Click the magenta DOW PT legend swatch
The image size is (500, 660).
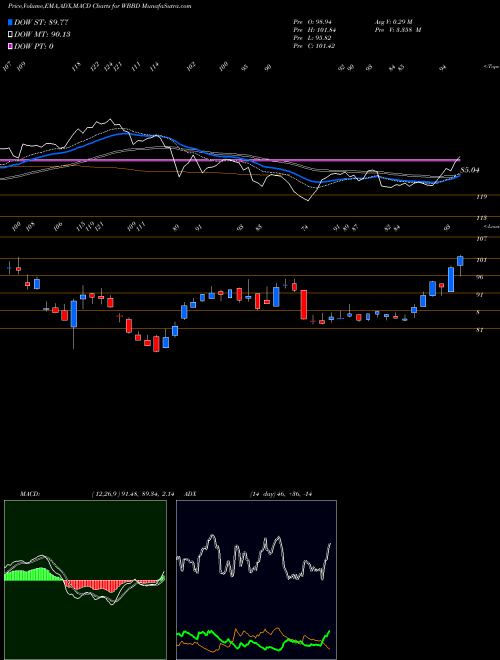coord(11,46)
